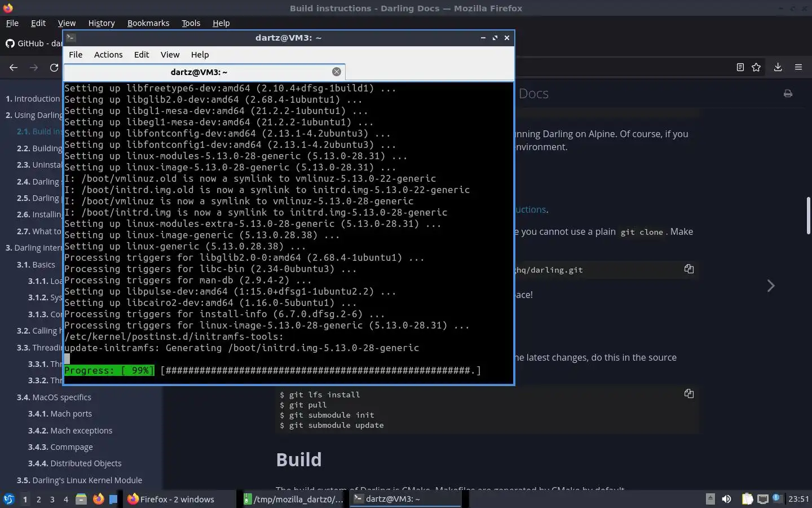Open the clipboard manager tray icon
The height and width of the screenshot is (508, 812).
(x=747, y=499)
